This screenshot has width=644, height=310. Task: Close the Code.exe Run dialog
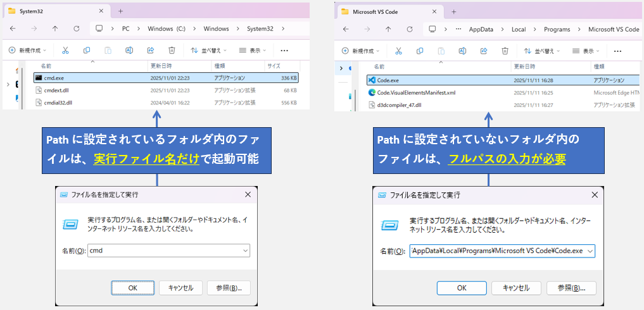[594, 195]
